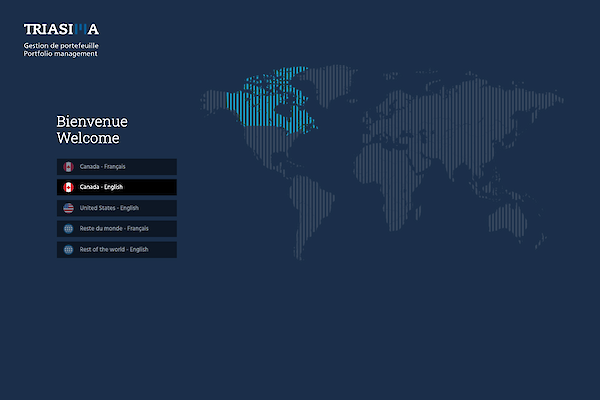The height and width of the screenshot is (400, 600).
Task: Click the Bienvenue heading
Action: [92, 121]
